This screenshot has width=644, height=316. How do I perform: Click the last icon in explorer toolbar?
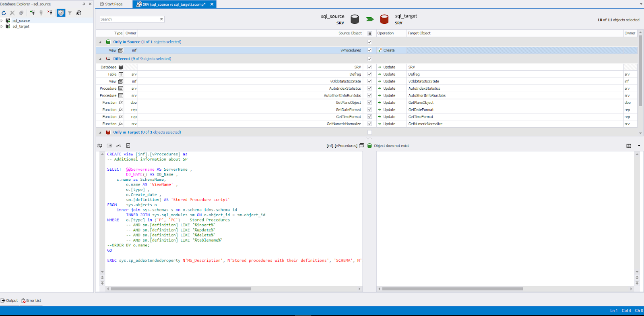pos(78,13)
